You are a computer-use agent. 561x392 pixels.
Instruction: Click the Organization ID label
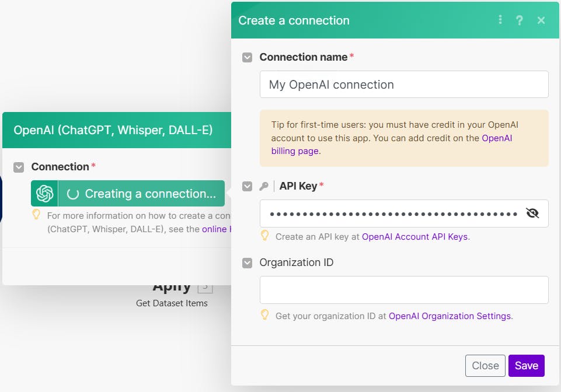pos(296,262)
